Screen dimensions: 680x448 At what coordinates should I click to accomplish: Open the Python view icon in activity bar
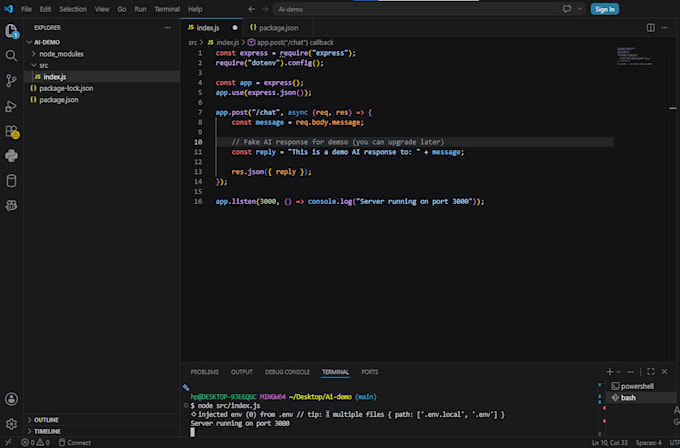tap(11, 156)
